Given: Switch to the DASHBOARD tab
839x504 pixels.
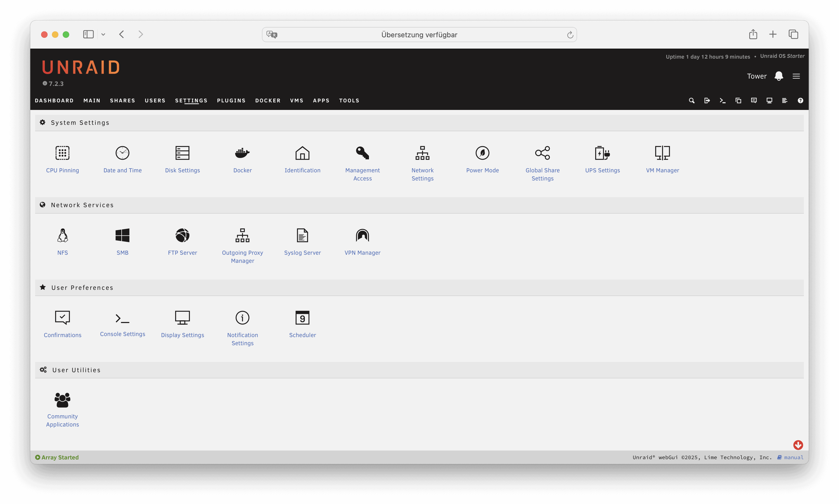Looking at the screenshot, I should click(54, 100).
